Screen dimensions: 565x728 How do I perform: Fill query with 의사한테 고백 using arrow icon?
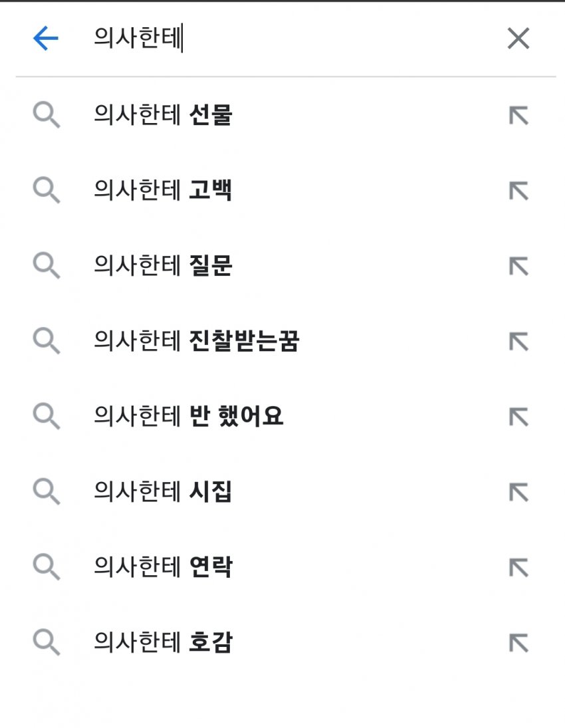(x=518, y=191)
